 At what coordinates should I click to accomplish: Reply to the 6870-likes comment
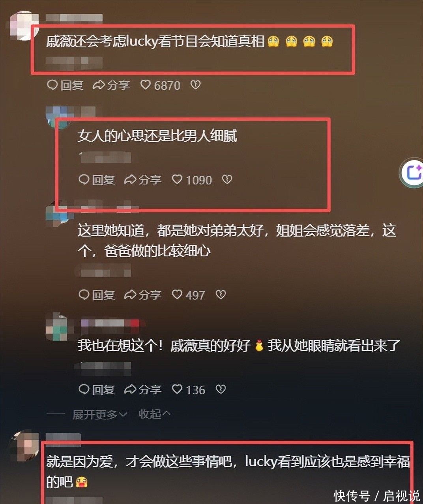pyautogui.click(x=65, y=85)
